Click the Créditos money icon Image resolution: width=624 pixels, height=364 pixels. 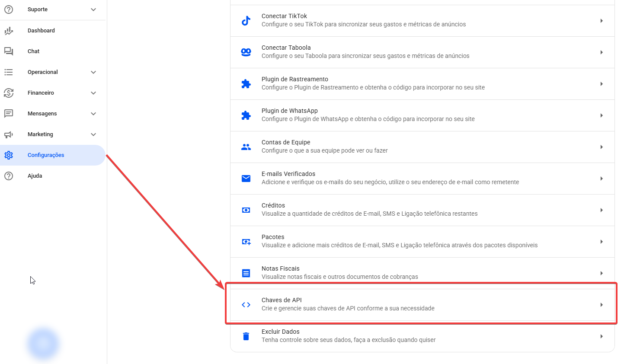point(246,210)
